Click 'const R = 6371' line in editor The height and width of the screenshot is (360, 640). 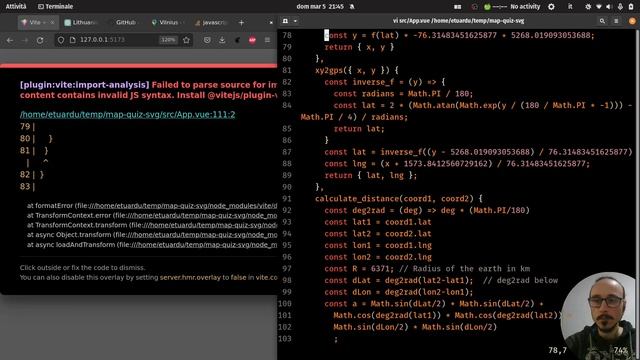427,269
